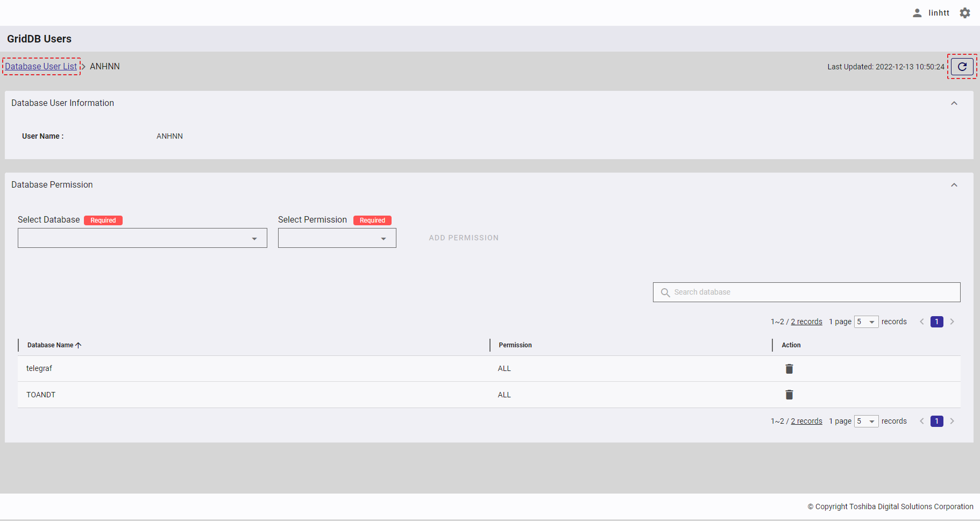Go to previous page in bottom pagination
The image size is (980, 521).
click(922, 421)
